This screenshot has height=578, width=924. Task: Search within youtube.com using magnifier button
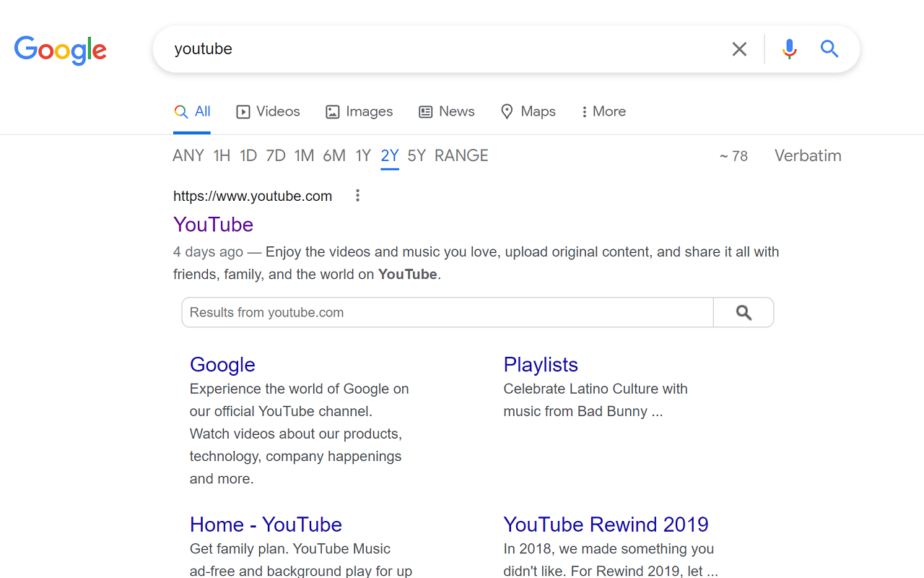pyautogui.click(x=744, y=312)
